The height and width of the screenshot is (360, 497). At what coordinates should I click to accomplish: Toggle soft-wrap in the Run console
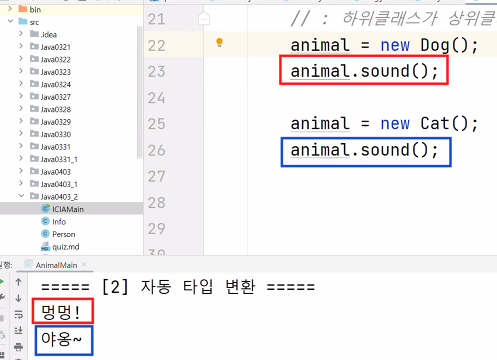[x=18, y=314]
